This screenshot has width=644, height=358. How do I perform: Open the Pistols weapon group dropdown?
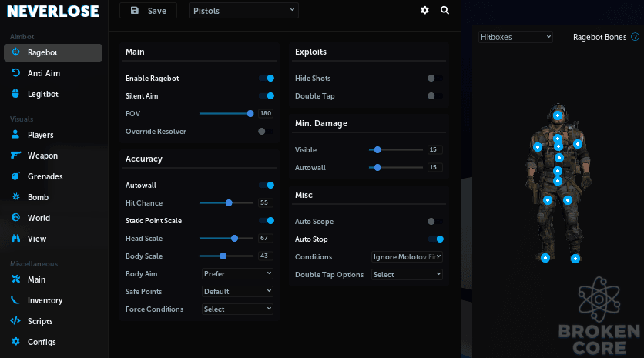click(243, 11)
